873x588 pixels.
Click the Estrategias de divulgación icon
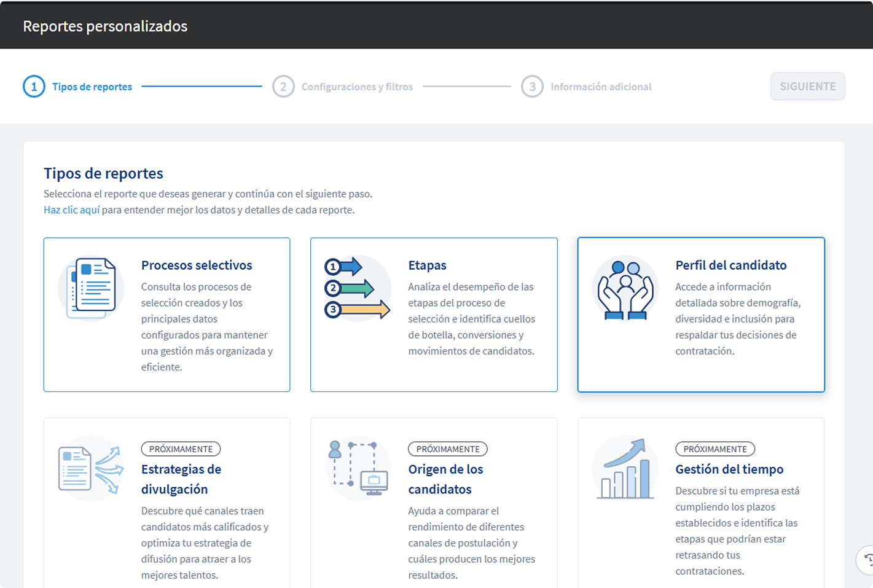(91, 469)
